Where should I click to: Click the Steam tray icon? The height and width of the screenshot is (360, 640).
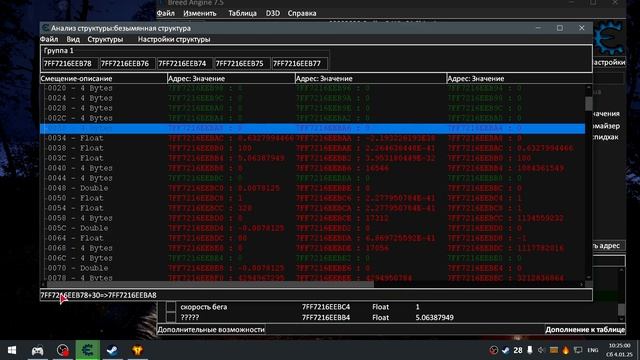pyautogui.click(x=505, y=350)
